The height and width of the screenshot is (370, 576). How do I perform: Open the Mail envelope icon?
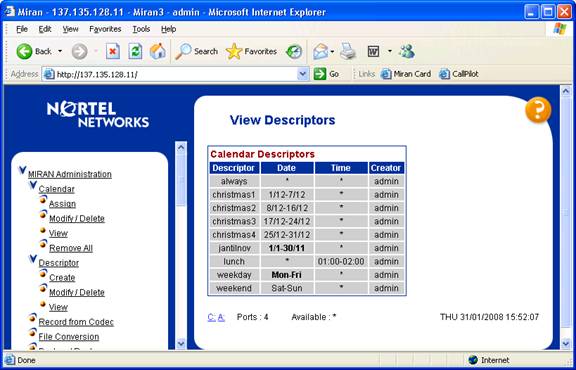[320, 51]
